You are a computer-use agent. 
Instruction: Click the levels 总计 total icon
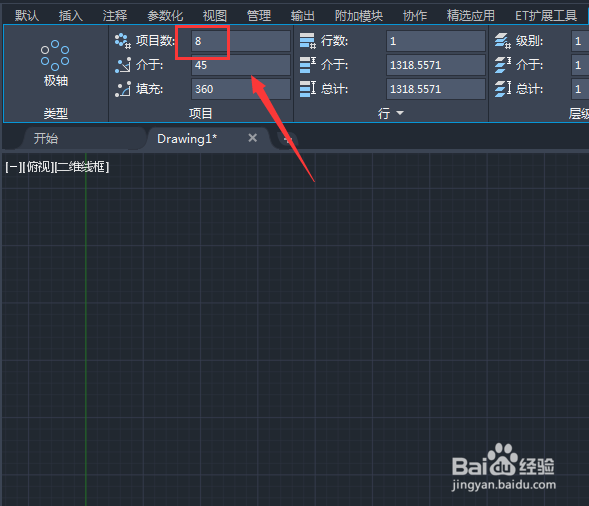coord(503,89)
